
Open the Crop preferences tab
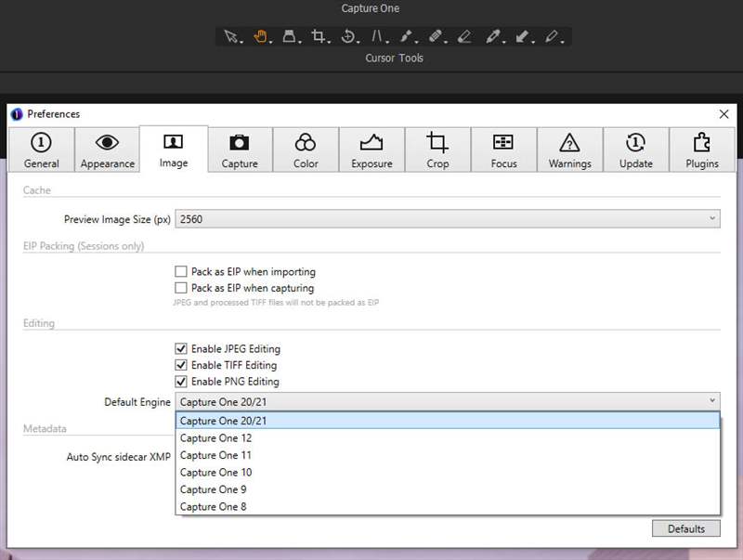coord(437,150)
